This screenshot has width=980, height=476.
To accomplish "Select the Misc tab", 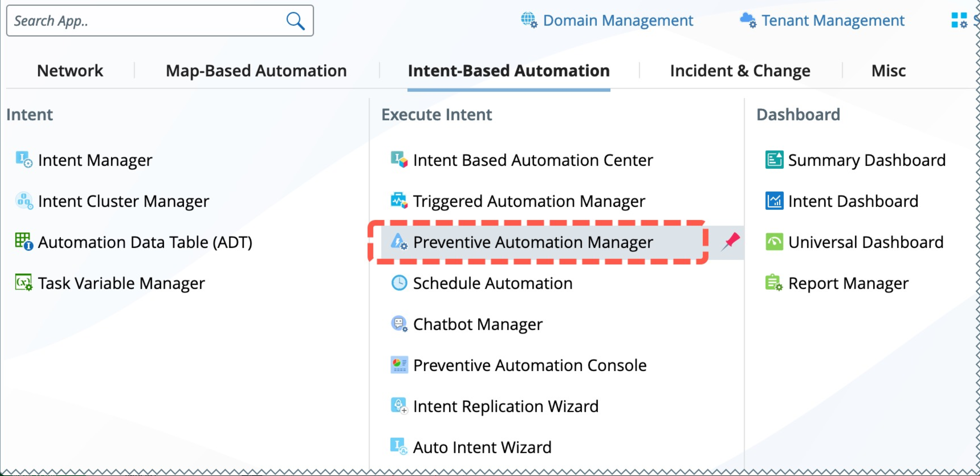I will click(888, 71).
